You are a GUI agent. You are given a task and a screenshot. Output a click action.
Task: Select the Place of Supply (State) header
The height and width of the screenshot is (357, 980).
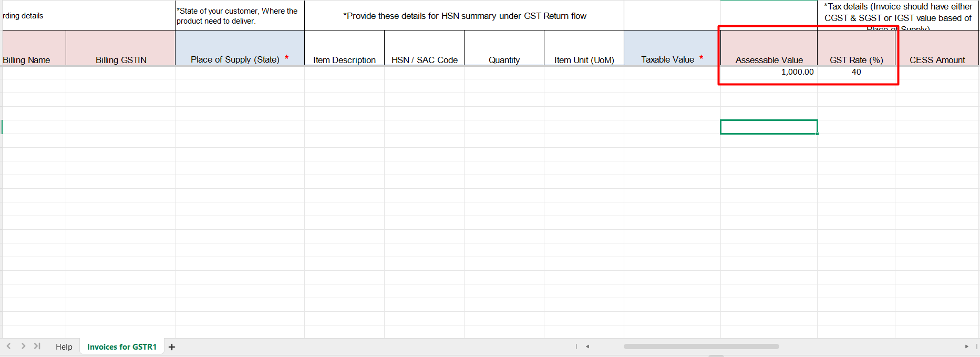coord(240,49)
